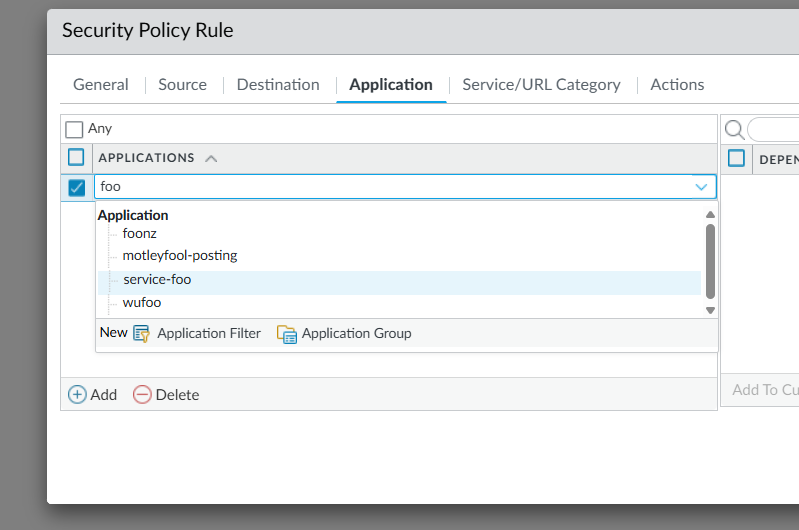Click the search magnifier icon
The height and width of the screenshot is (530, 799).
pyautogui.click(x=734, y=129)
